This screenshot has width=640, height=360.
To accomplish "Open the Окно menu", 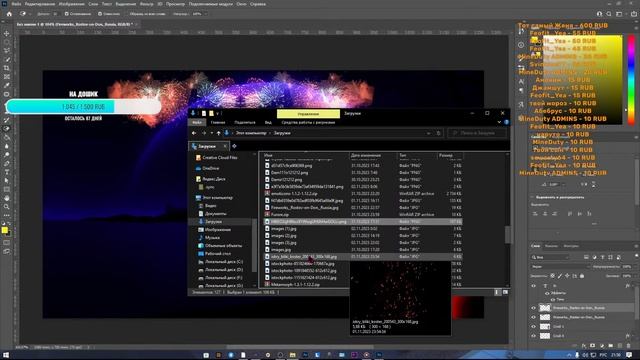I will pos(241,4).
